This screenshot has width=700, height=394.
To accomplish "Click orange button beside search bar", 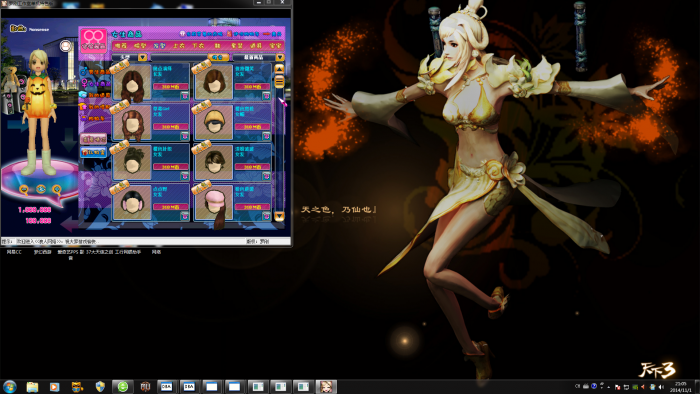I will [x=218, y=57].
